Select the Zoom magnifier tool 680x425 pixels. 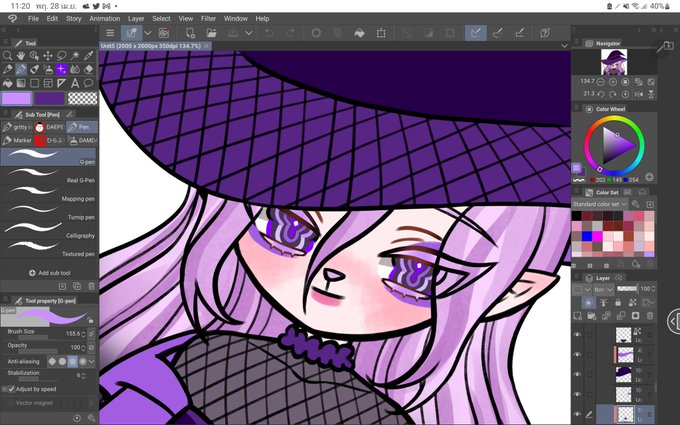tap(7, 56)
